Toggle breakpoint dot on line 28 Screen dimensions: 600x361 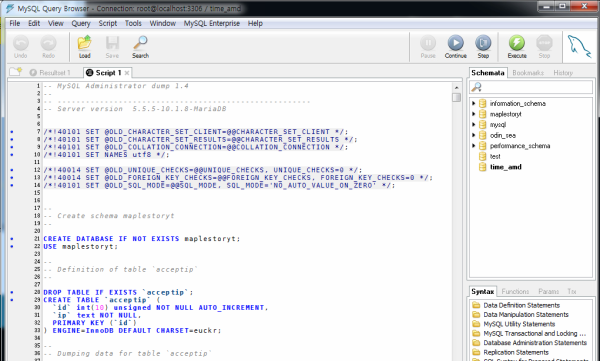tap(12, 292)
